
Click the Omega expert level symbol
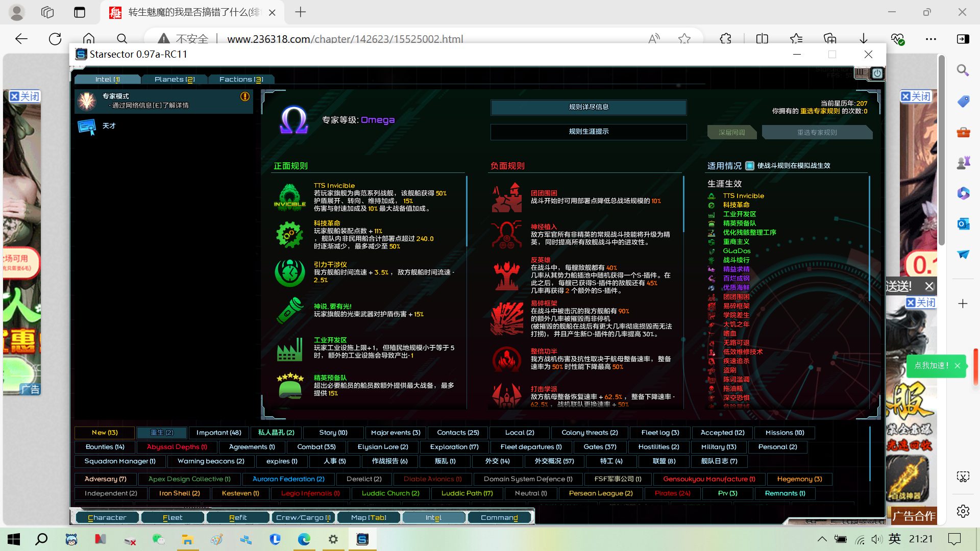(294, 120)
